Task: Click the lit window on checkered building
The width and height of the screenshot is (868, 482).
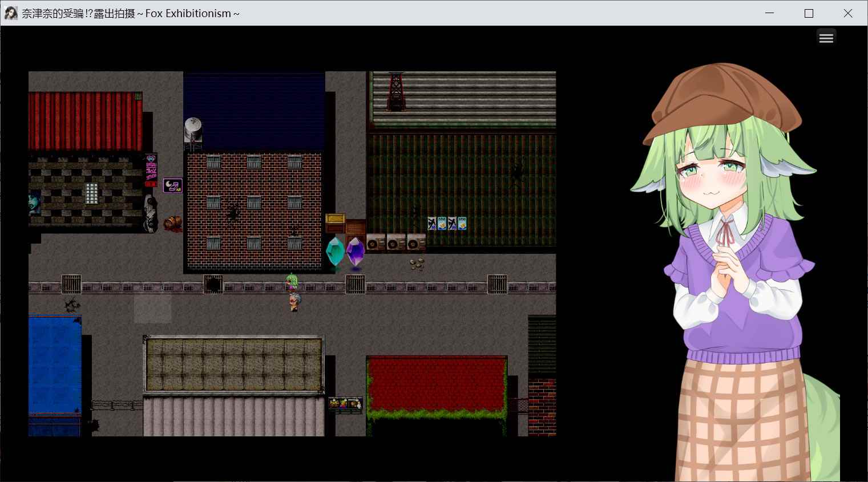Action: tap(92, 193)
